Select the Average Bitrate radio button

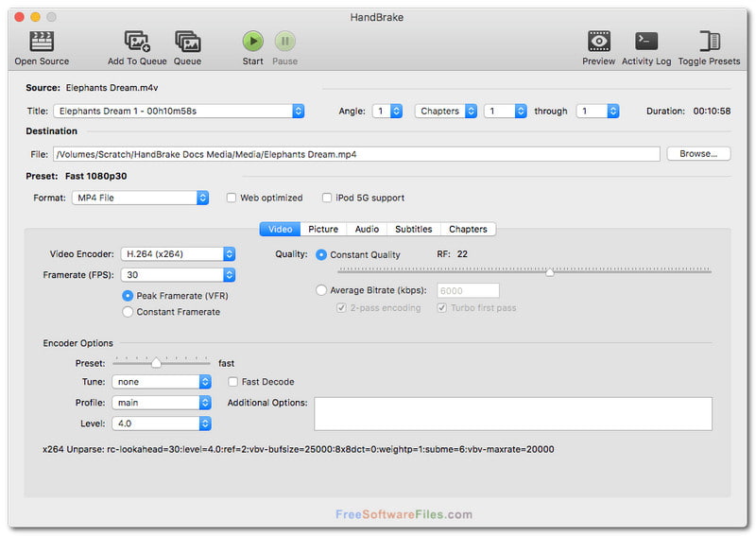(x=321, y=290)
